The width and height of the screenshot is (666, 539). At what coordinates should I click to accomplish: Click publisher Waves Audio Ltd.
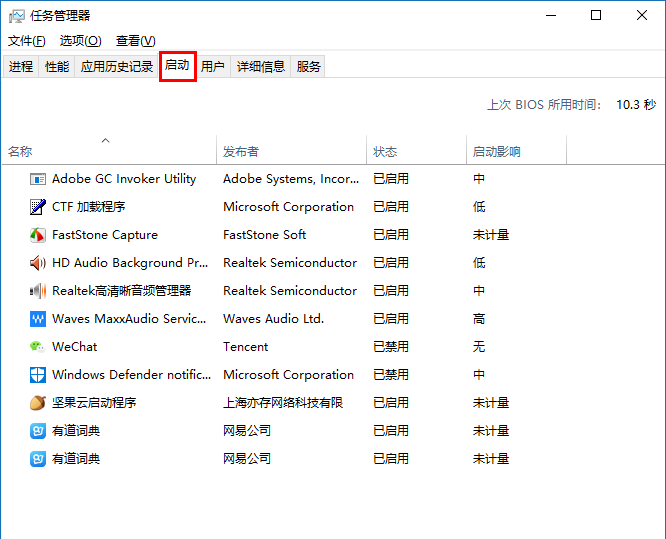click(x=274, y=319)
